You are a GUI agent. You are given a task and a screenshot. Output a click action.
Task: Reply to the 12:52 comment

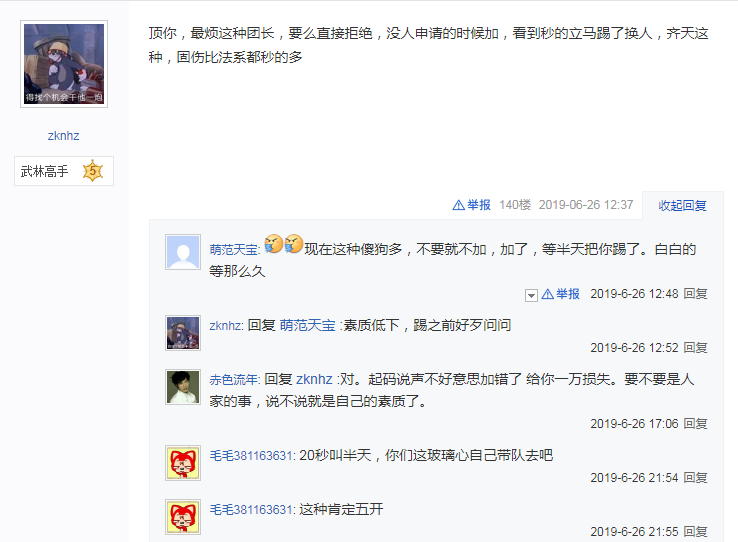coord(696,348)
